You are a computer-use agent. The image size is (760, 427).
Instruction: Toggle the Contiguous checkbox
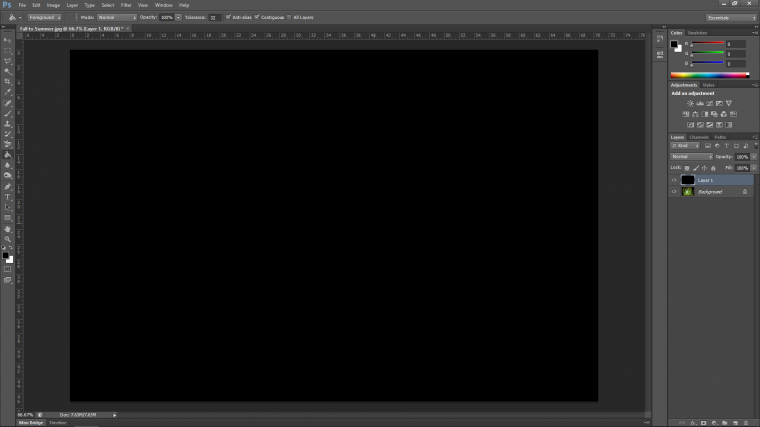coord(257,17)
